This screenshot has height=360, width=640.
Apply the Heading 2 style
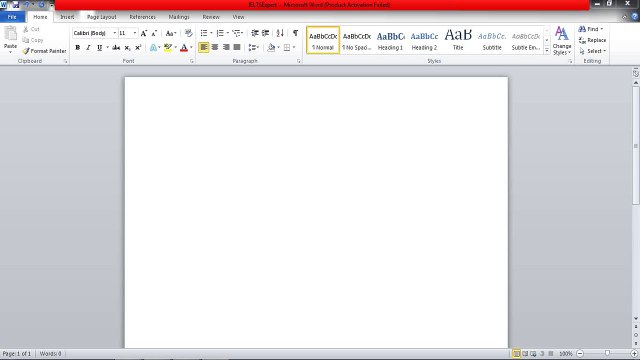coord(424,40)
